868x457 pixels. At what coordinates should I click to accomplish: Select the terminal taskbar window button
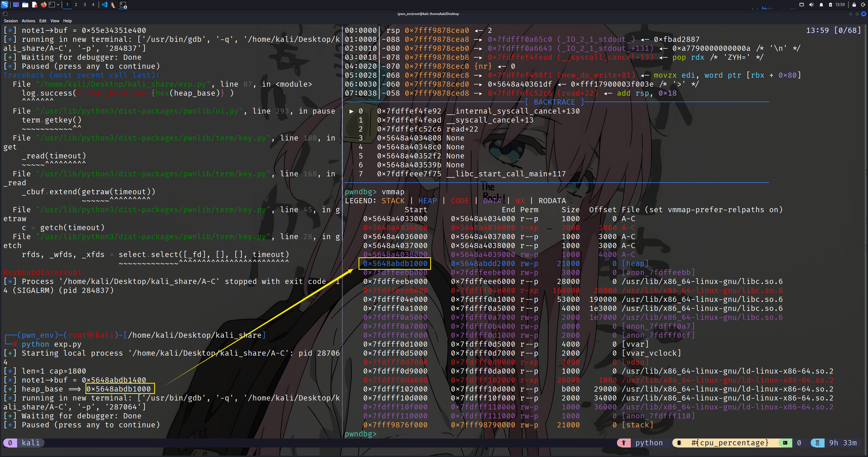click(x=123, y=5)
